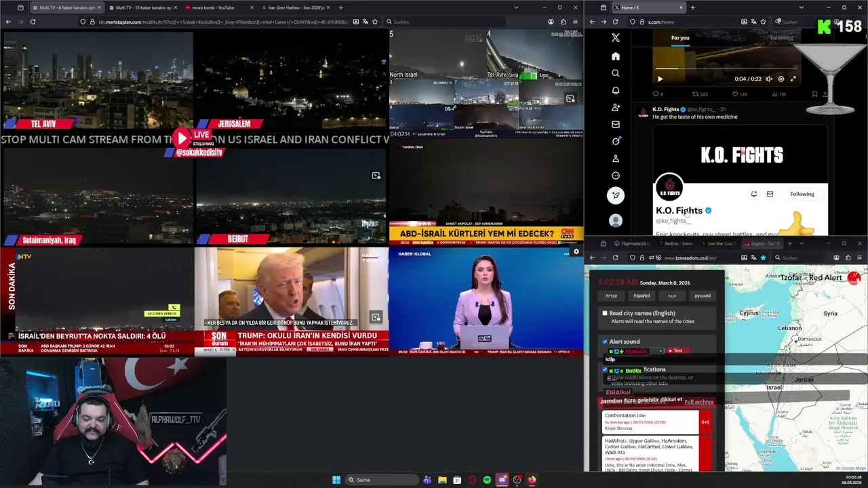Open tab list dropdown in Multi TV window
Viewport: 868px width, 488px height.
(516, 7)
